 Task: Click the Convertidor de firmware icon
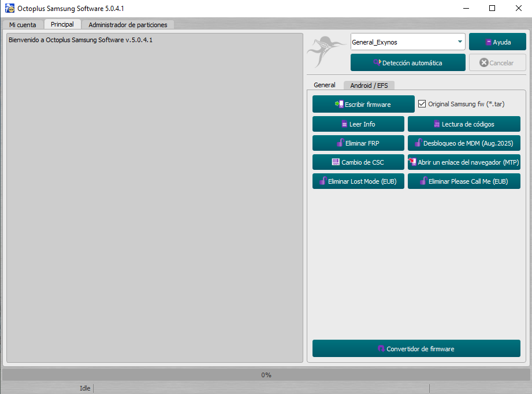pos(381,349)
